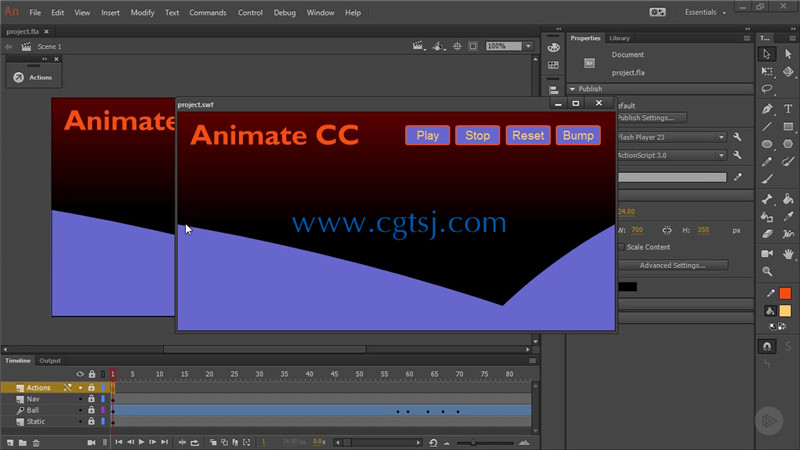Select the Bone tool
Viewport: 800px width, 450px height.
pos(767,199)
